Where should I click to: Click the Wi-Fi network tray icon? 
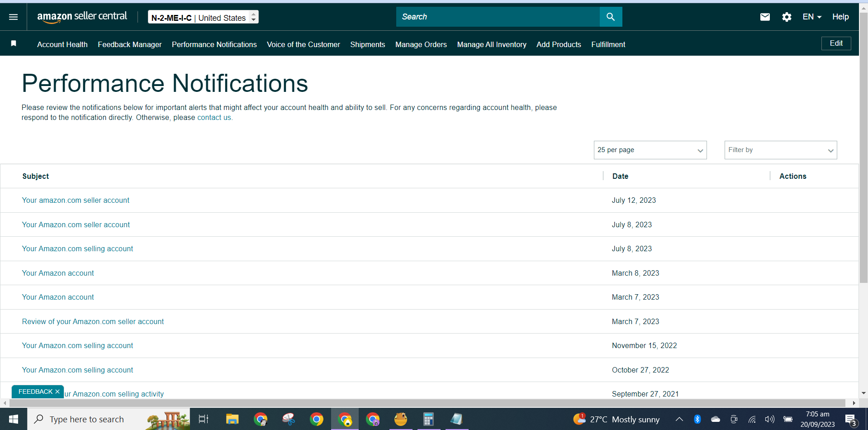point(752,419)
